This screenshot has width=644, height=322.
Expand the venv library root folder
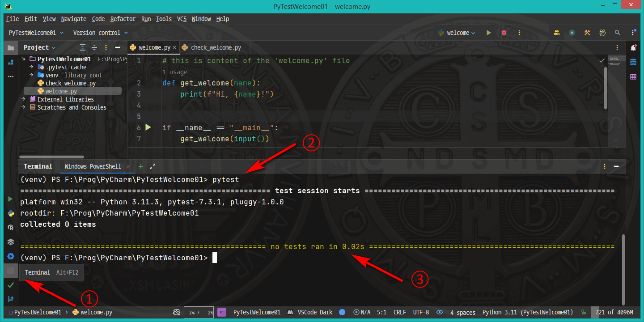tap(32, 75)
